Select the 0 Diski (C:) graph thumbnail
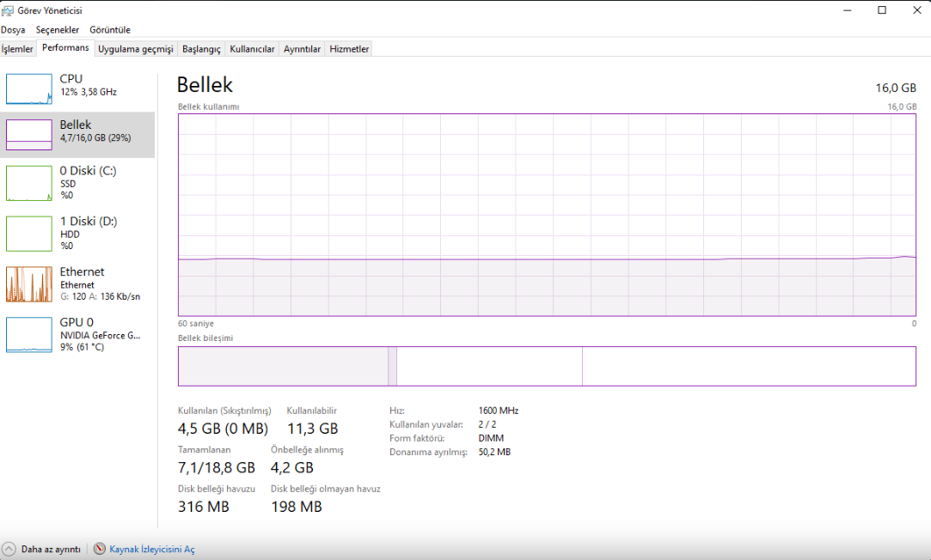931x560 pixels. point(29,183)
